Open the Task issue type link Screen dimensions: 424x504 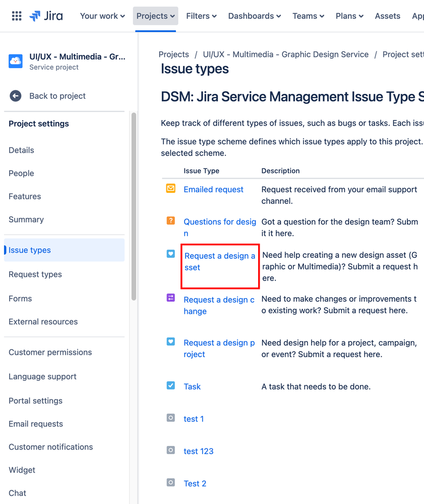(x=192, y=386)
